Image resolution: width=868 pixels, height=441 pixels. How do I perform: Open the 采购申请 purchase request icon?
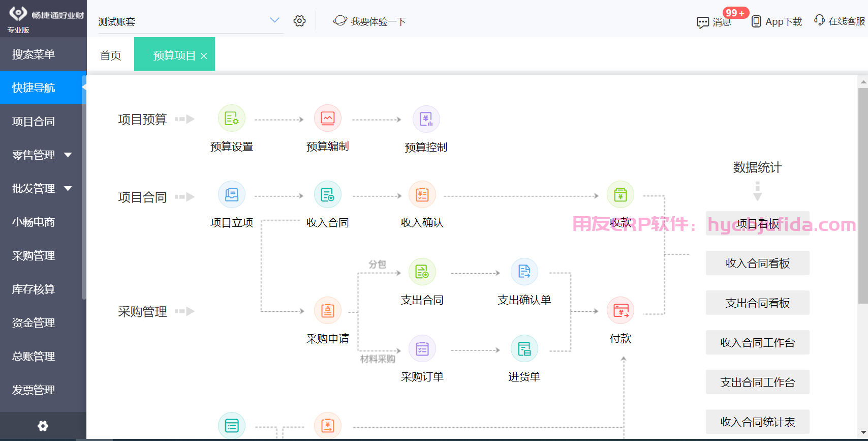(328, 310)
